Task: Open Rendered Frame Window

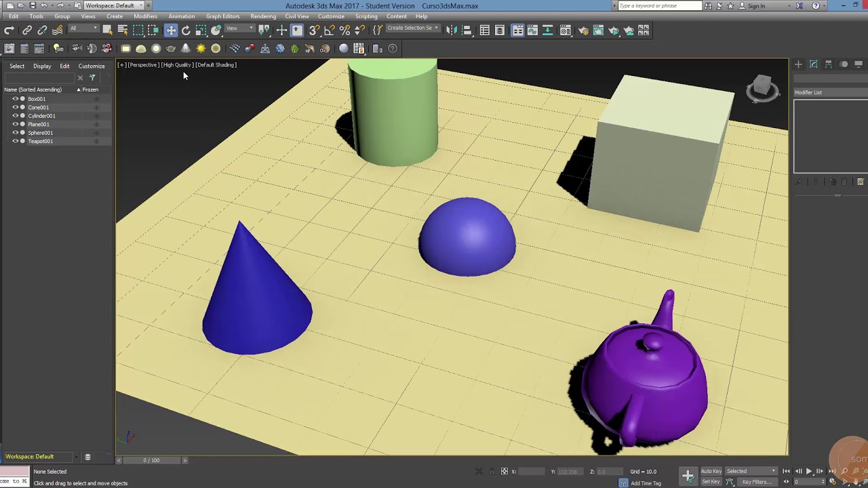Action: click(598, 30)
